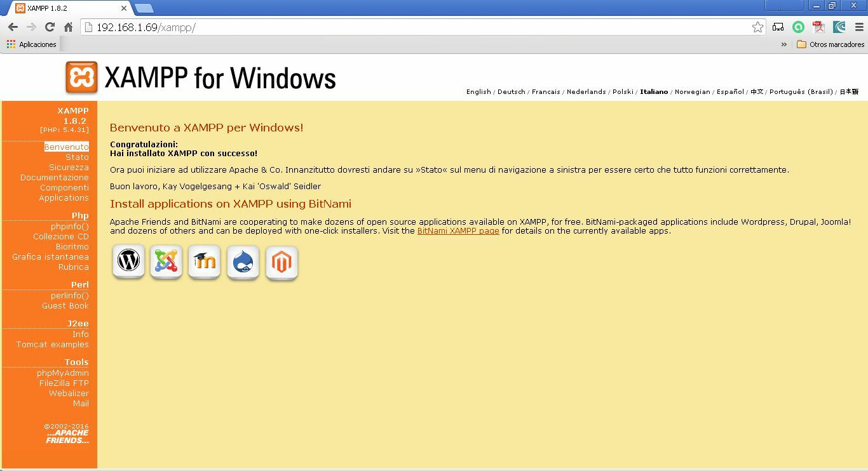Open the Joomla installer icon
The height and width of the screenshot is (471, 868).
(166, 262)
